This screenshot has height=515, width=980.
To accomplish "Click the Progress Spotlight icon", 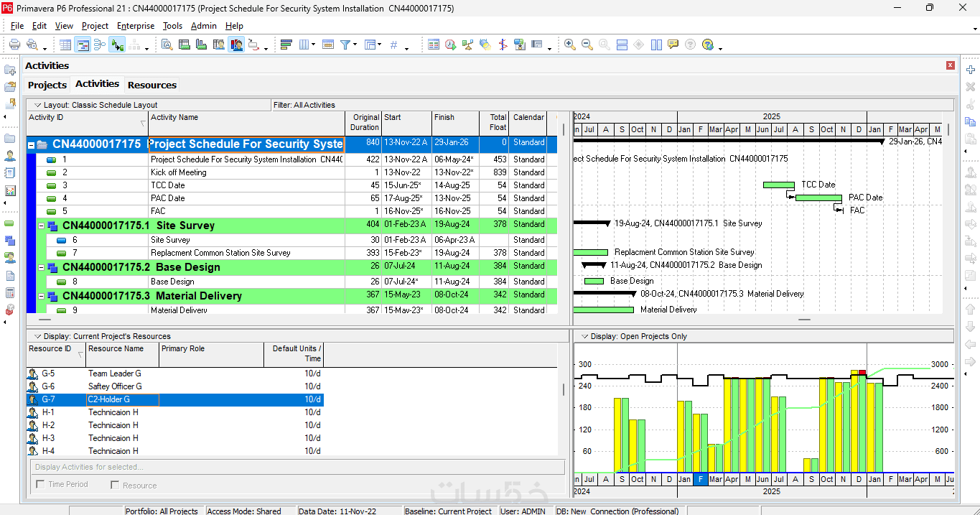I will 485,45.
